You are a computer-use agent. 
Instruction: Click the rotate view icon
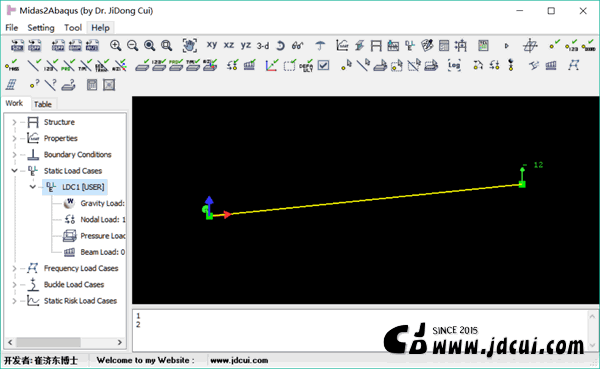[280, 46]
